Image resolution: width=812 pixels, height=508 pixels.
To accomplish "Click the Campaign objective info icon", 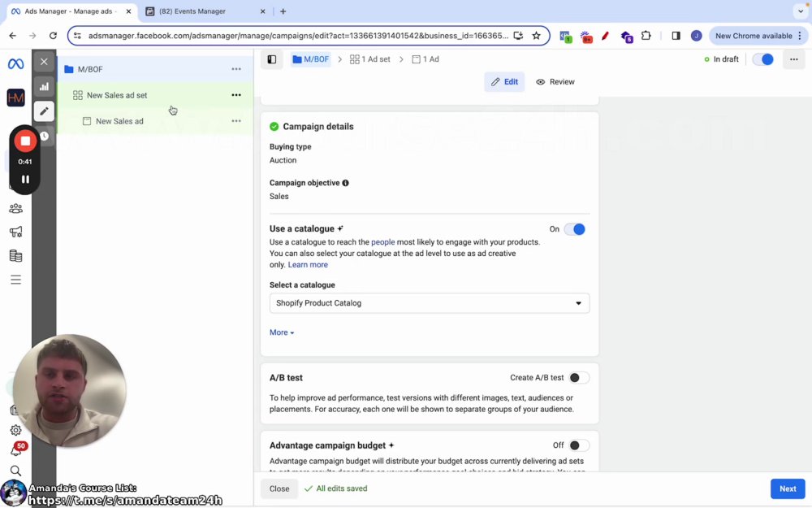I will coord(345,183).
